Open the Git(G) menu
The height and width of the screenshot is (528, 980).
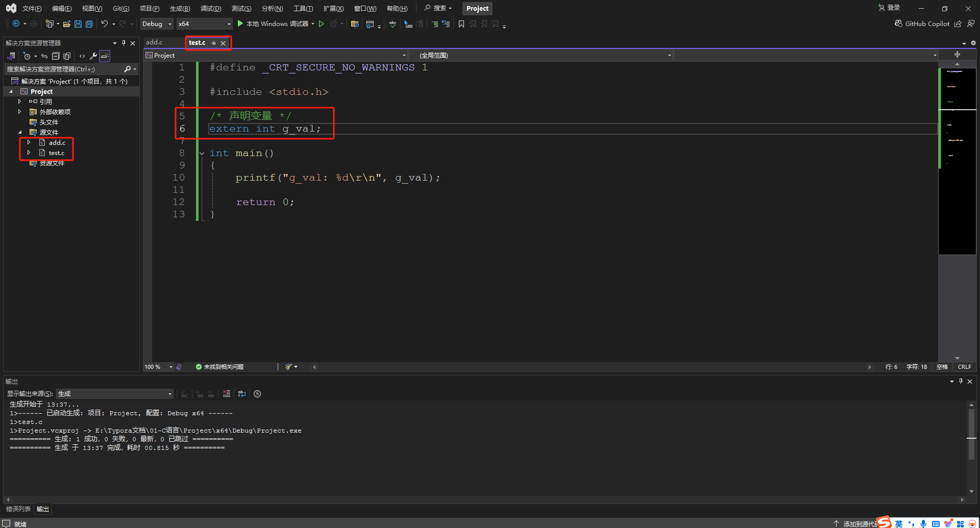coord(121,8)
